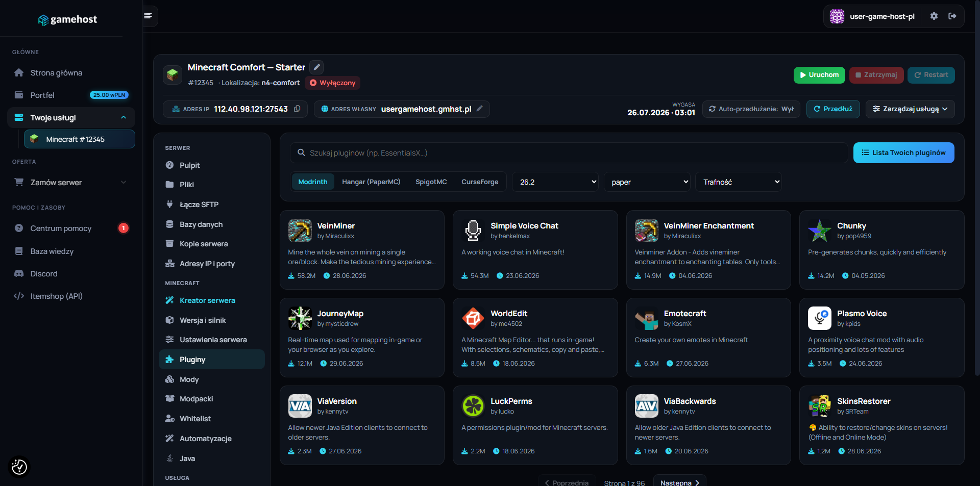Screen dimensions: 980x486
Task: Open Baza wiedzy
Action: [x=71, y=251]
